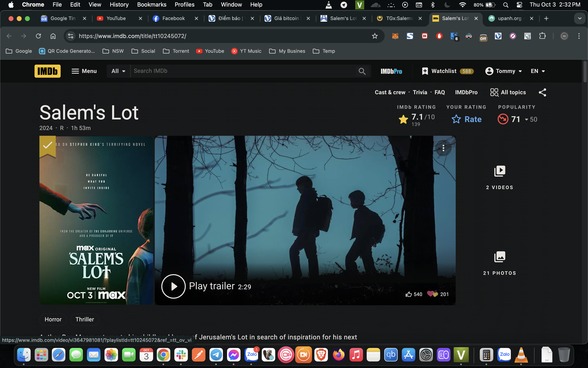The height and width of the screenshot is (368, 588).
Task: Click the share icon next to All topics
Action: tap(542, 92)
